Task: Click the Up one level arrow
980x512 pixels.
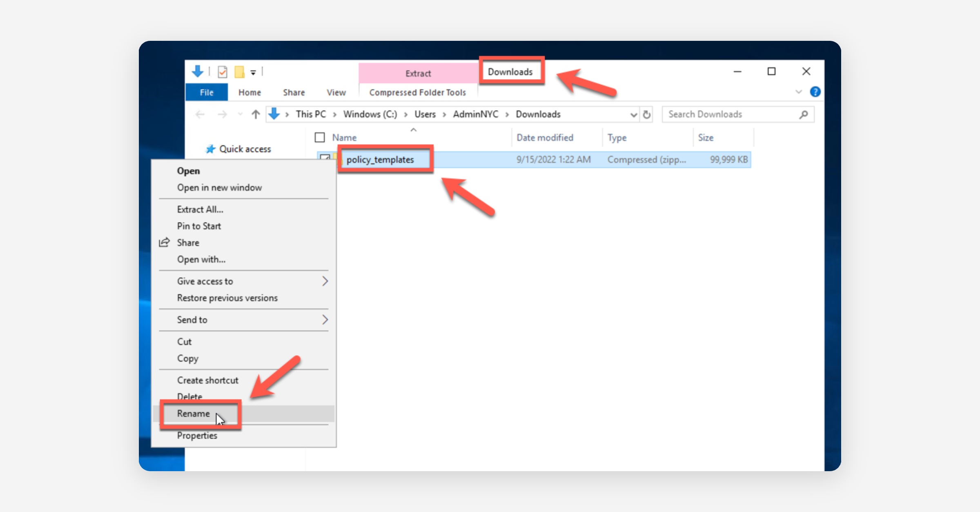Action: coord(256,114)
